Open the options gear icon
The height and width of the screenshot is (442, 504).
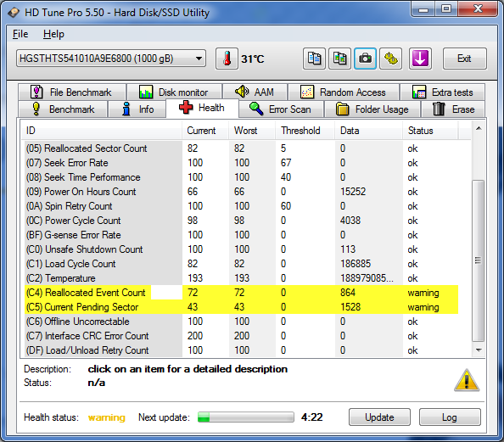pos(390,59)
